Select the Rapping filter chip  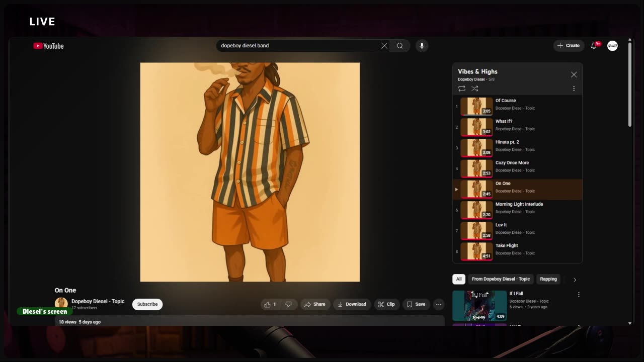[x=548, y=279]
